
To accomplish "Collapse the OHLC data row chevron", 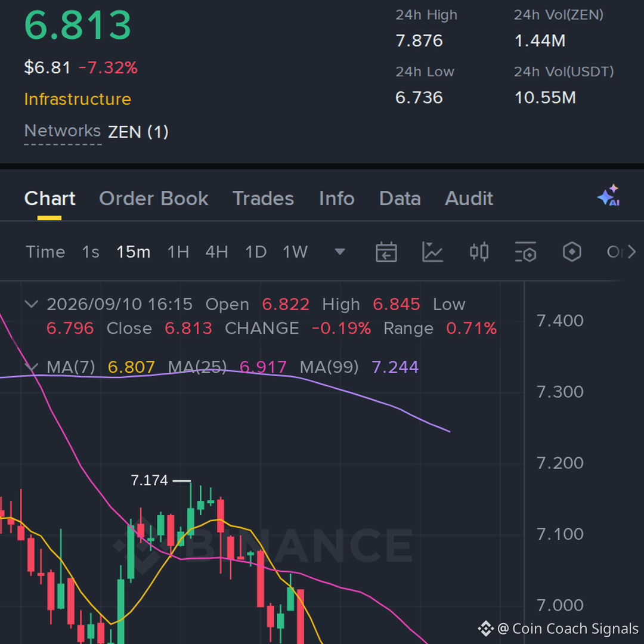I will click(x=32, y=304).
